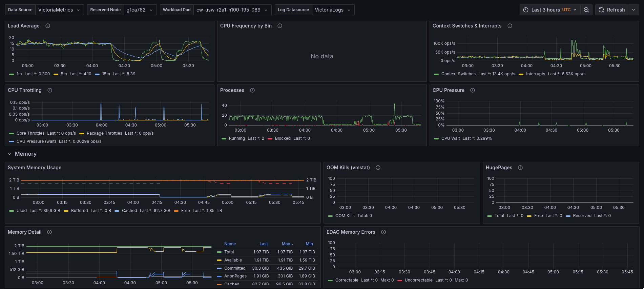Click the Refresh dashboard button
Viewport: 644px width, 289px height.
pyautogui.click(x=612, y=10)
